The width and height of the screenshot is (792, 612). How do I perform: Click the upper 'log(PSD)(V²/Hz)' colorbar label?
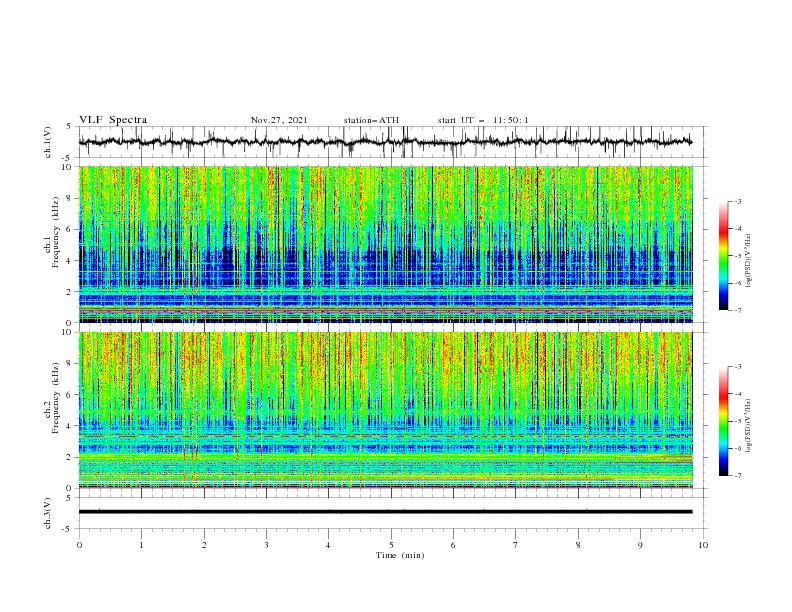749,261
